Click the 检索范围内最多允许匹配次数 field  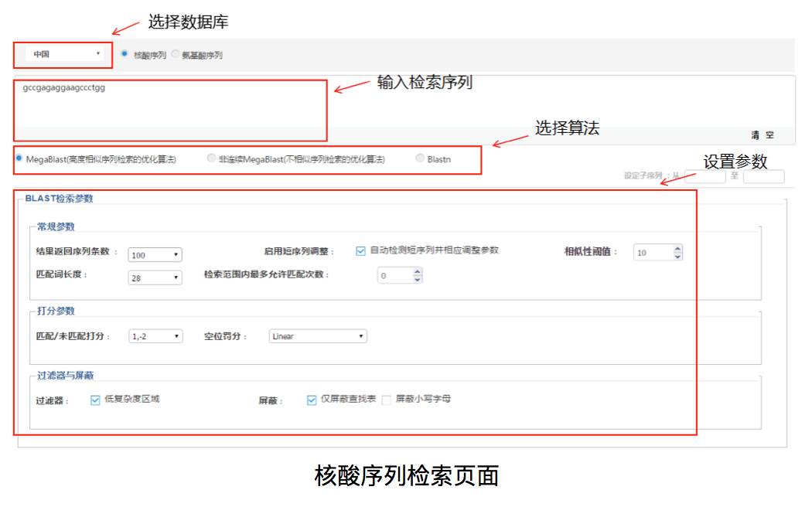point(395,276)
